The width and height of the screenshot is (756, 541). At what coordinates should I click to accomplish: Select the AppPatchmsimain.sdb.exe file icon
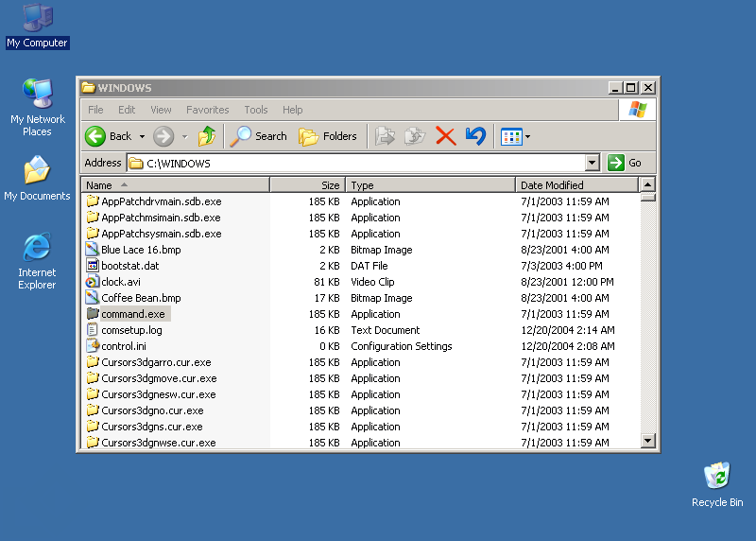point(92,218)
